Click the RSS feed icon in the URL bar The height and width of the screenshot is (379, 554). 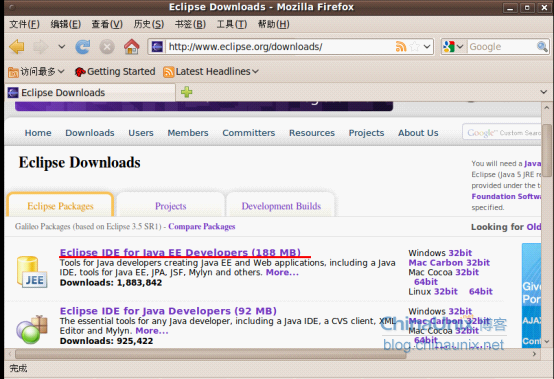point(401,47)
